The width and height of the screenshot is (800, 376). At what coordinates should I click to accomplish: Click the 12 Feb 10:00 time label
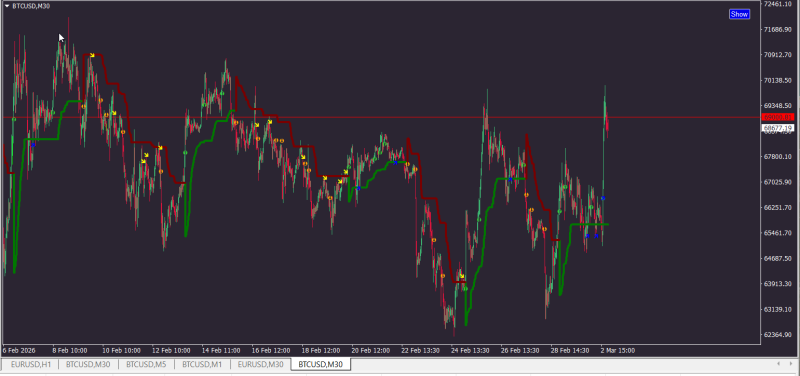171,350
